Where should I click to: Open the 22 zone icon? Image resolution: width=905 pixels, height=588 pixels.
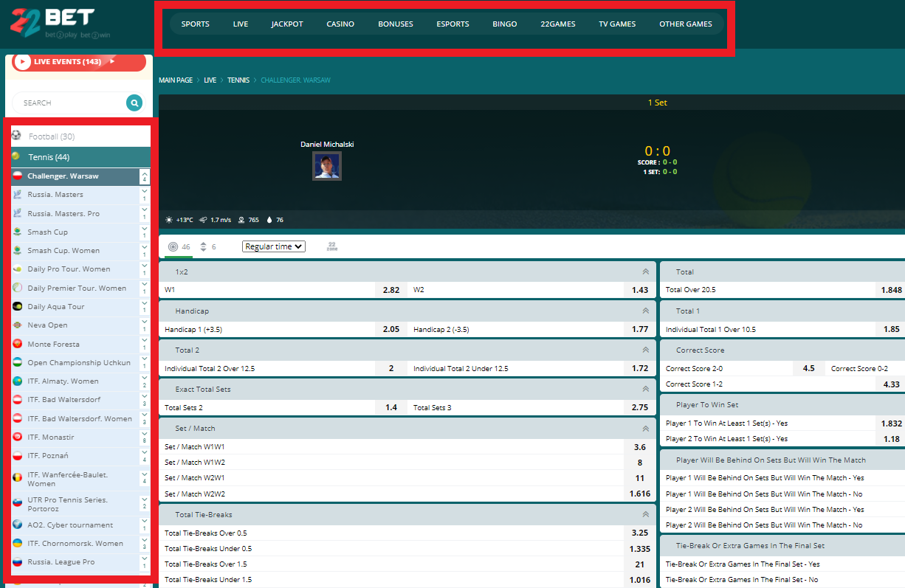tap(332, 246)
